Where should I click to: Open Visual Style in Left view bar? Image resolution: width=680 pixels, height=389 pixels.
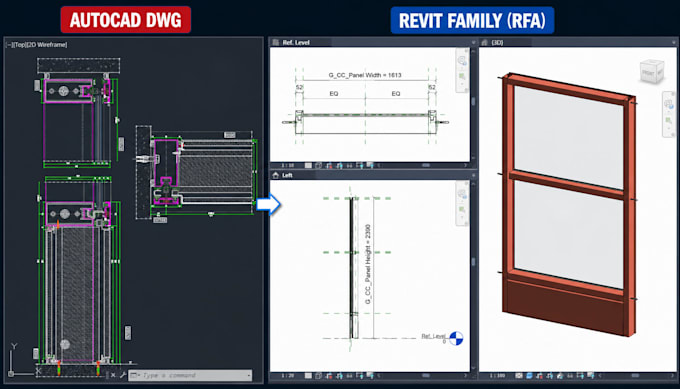pos(319,376)
